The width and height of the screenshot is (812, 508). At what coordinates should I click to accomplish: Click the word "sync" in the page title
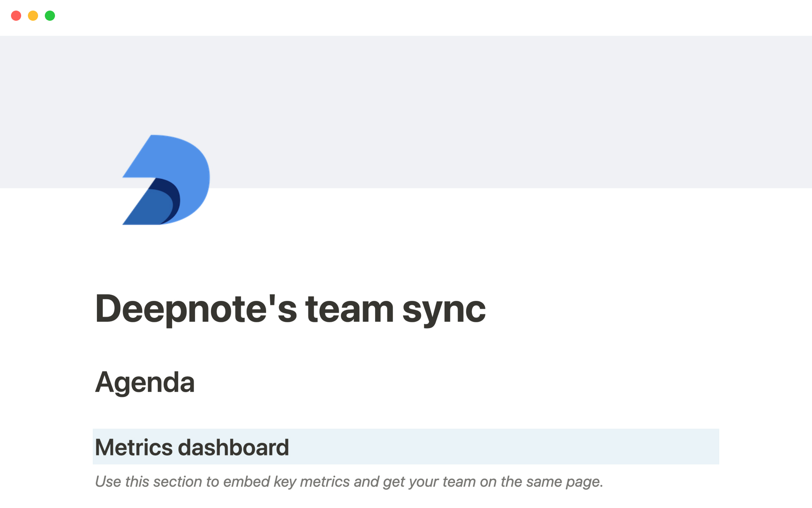pyautogui.click(x=444, y=309)
